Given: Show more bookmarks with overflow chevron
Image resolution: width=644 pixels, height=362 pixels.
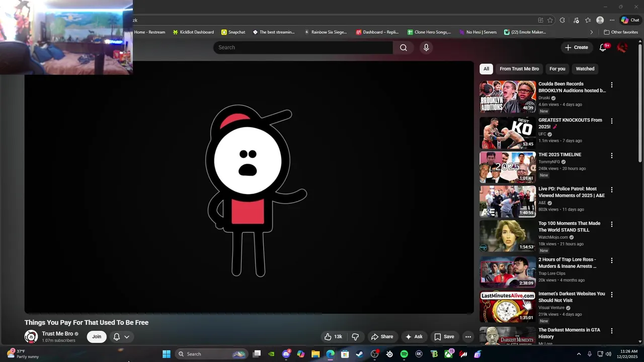Looking at the screenshot, I should click(x=591, y=32).
